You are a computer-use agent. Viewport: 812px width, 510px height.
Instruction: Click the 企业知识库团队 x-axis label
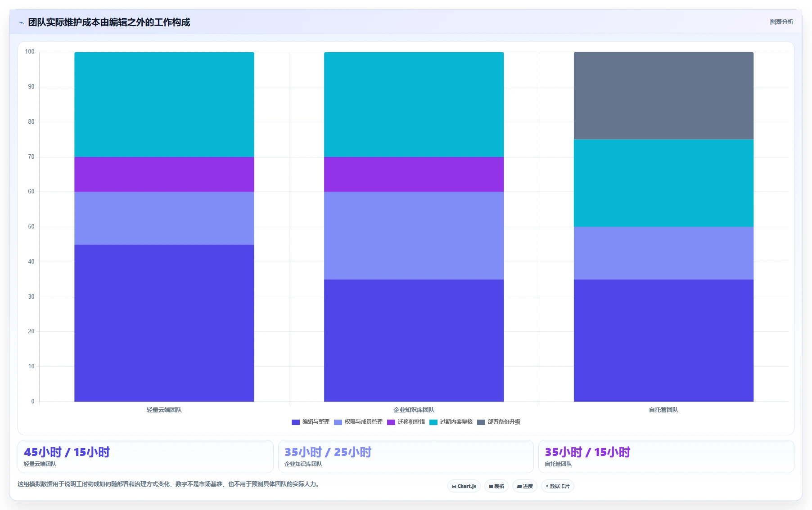(x=414, y=410)
